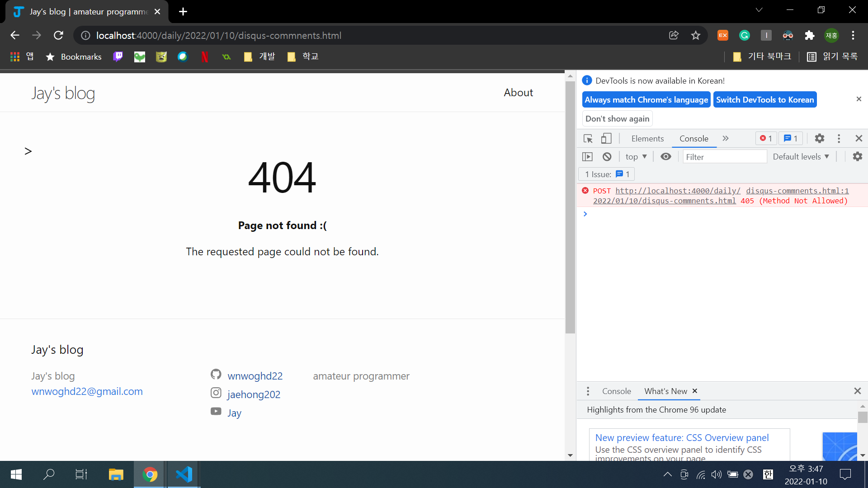Open the tab search chevron
Viewport: 868px width, 488px height.
pyautogui.click(x=759, y=10)
